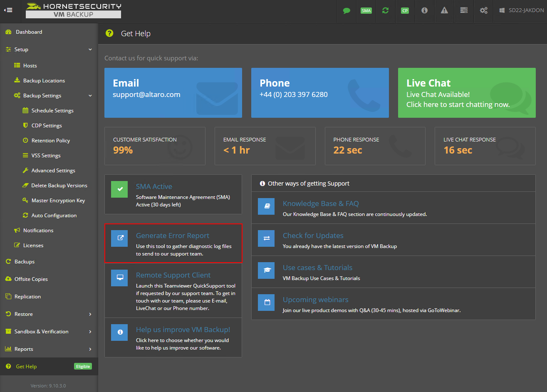547x392 pixels.
Task: Click the Remote Support Client monitor icon
Action: pos(119,278)
